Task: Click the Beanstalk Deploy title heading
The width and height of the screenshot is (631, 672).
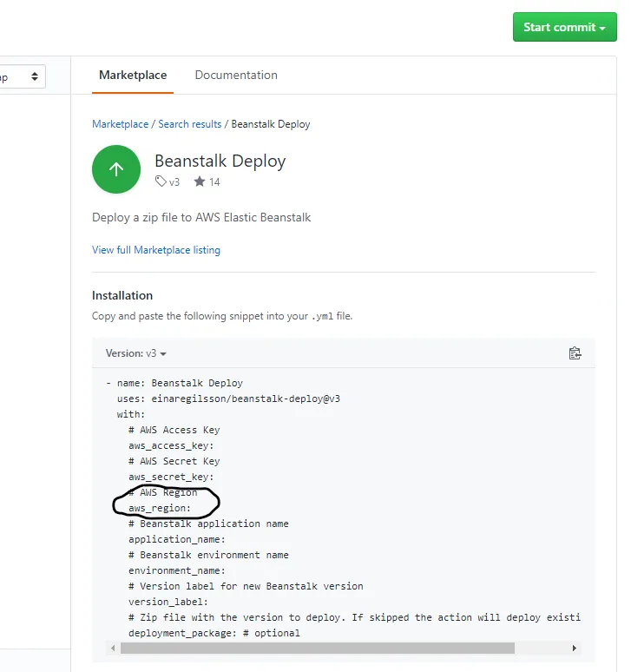Action: [220, 161]
